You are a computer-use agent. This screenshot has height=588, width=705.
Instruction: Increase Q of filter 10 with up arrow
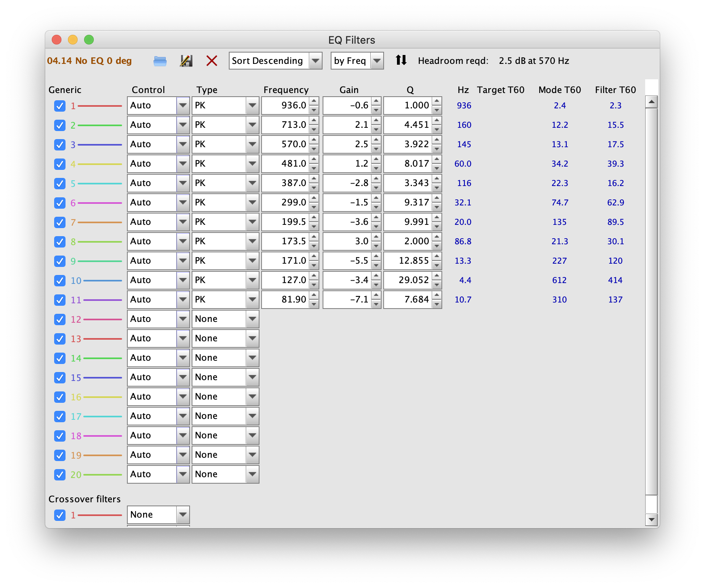(437, 276)
